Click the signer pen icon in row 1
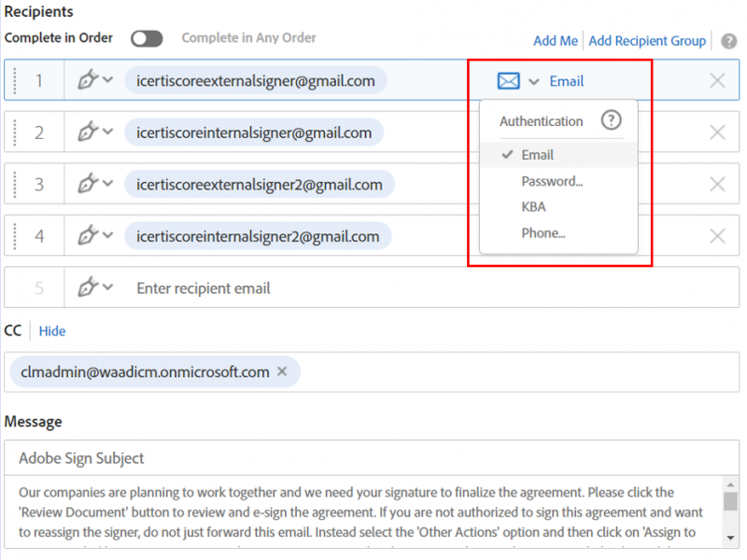This screenshot has width=747, height=560. click(88, 80)
